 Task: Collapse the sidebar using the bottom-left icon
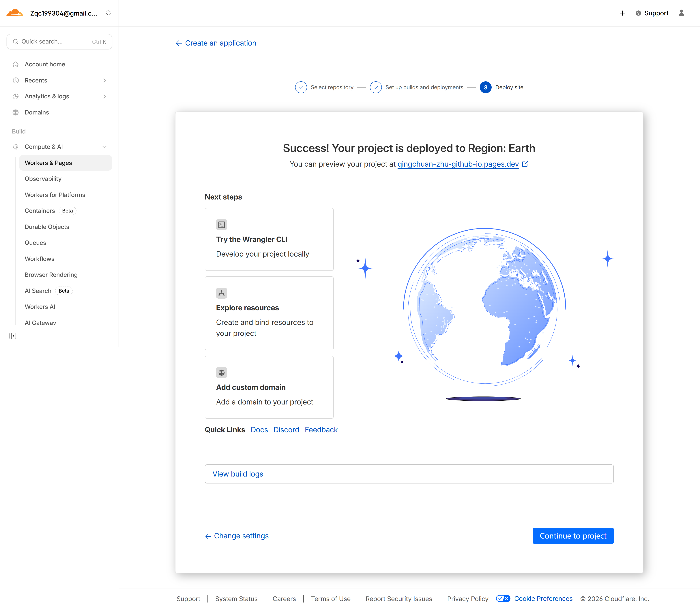[x=13, y=336]
